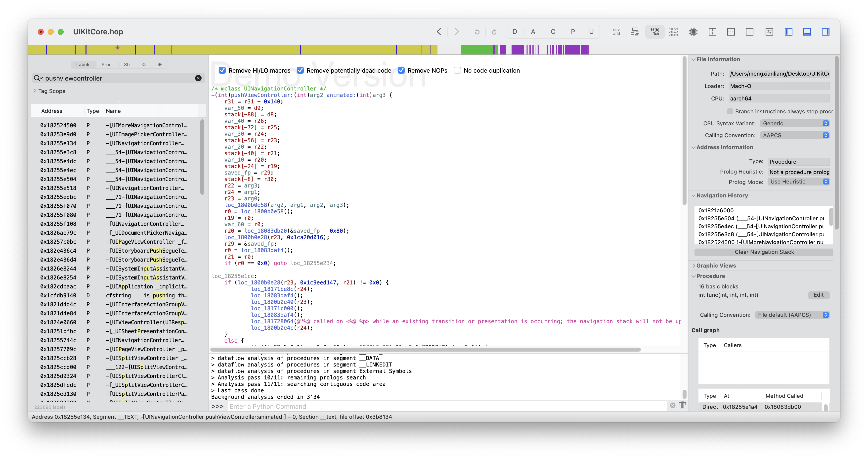Collapse the Navigation History section
The width and height of the screenshot is (868, 459).
694,195
